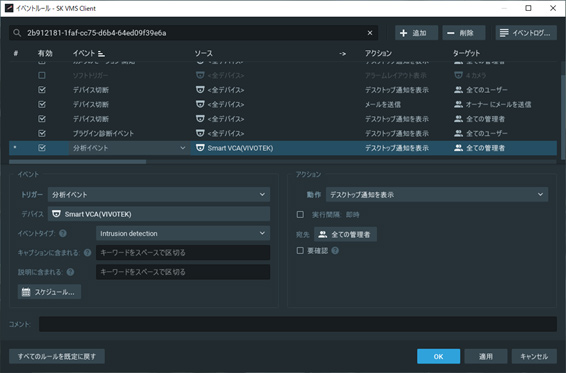Screen dimensions: 566x373
Task: Clear the rule search field
Action: (x=370, y=33)
